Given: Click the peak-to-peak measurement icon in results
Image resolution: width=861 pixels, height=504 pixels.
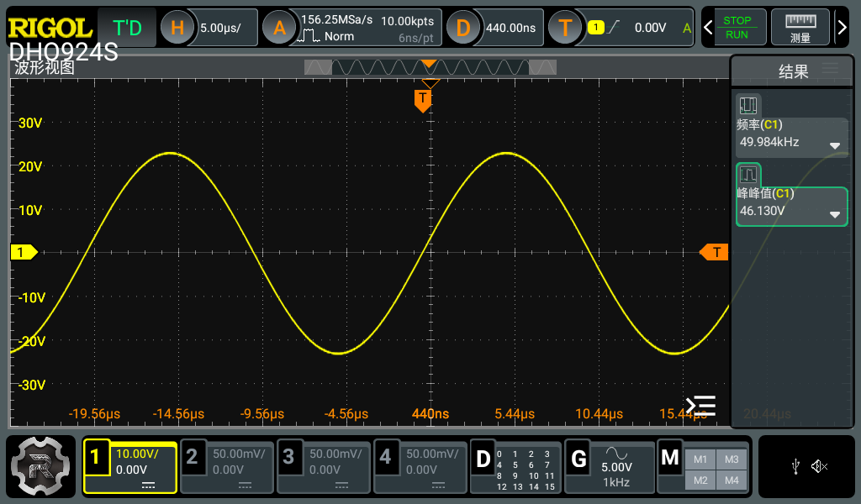Looking at the screenshot, I should pos(747,175).
